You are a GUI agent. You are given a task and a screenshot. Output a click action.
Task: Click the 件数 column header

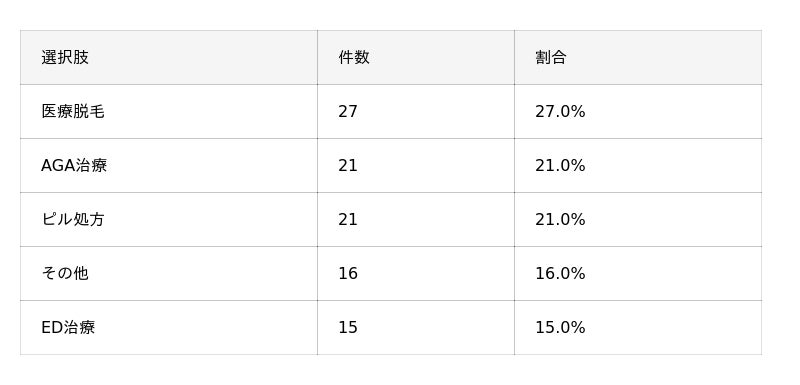pyautogui.click(x=416, y=57)
